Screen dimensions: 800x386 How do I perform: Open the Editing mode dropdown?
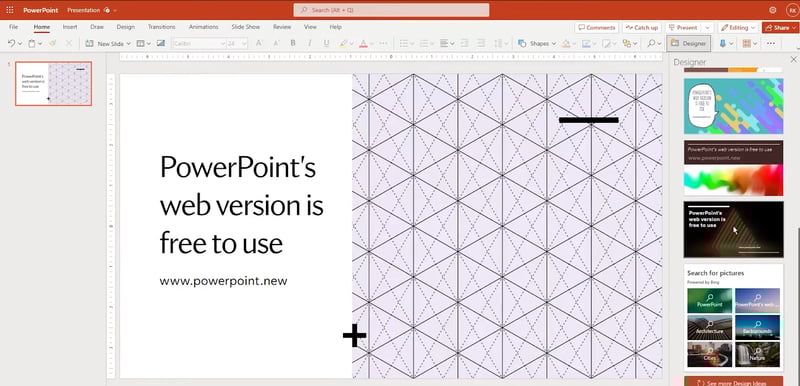(x=737, y=28)
